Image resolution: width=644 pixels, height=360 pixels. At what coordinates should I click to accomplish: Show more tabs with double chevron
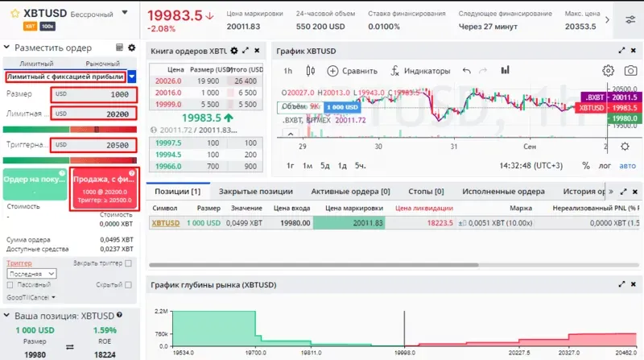pos(611,192)
